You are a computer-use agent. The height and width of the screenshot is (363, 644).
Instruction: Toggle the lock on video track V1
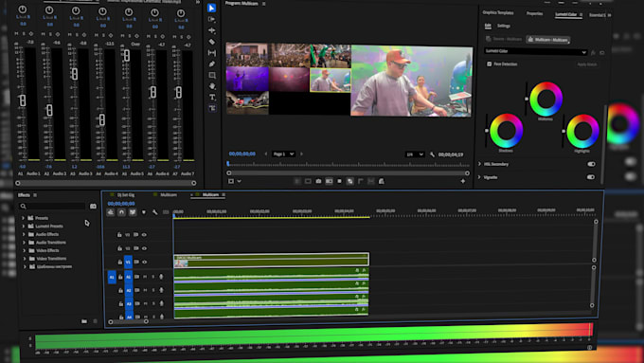point(120,262)
